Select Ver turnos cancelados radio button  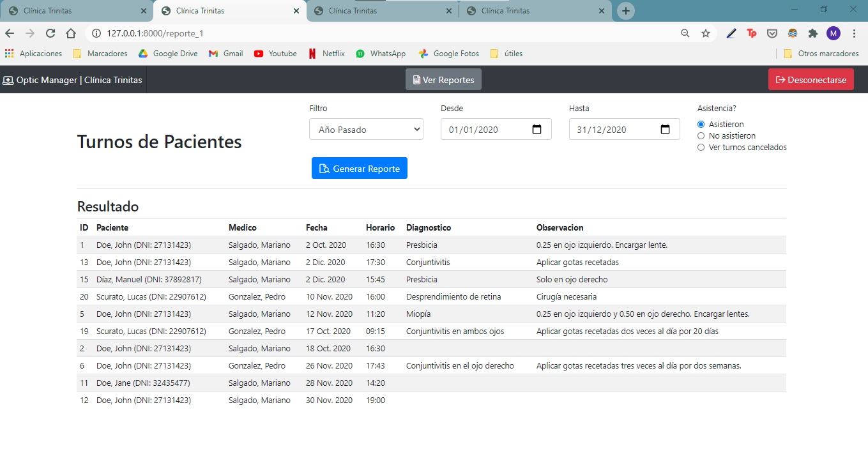(701, 147)
